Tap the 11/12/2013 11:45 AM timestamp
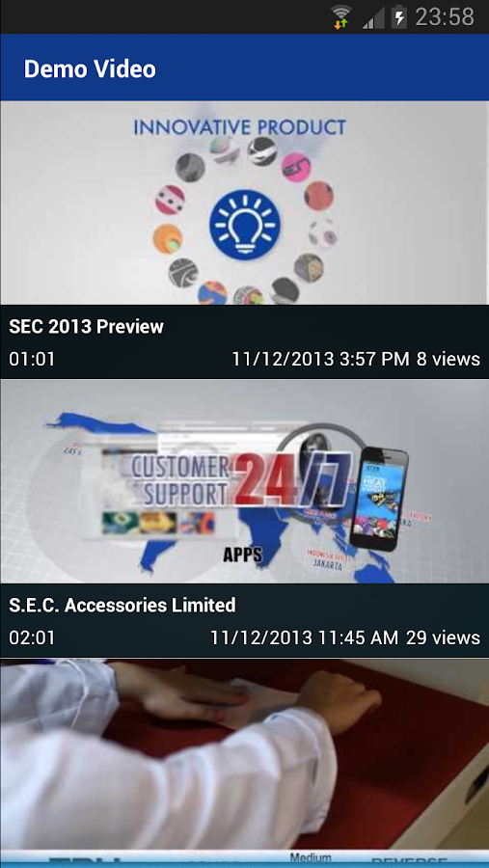This screenshot has width=489, height=868. tap(304, 637)
